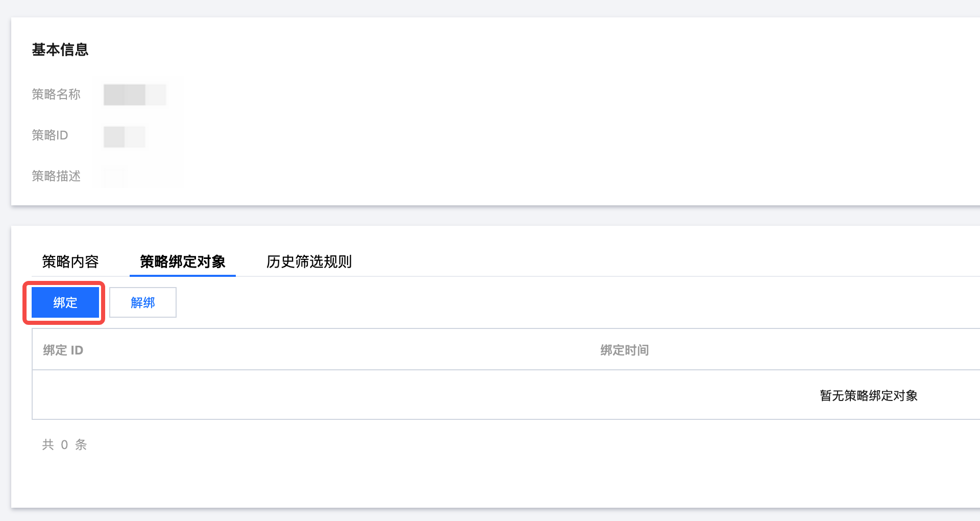980x521 pixels.
Task: Click the 策略名称 field label
Action: 56,94
